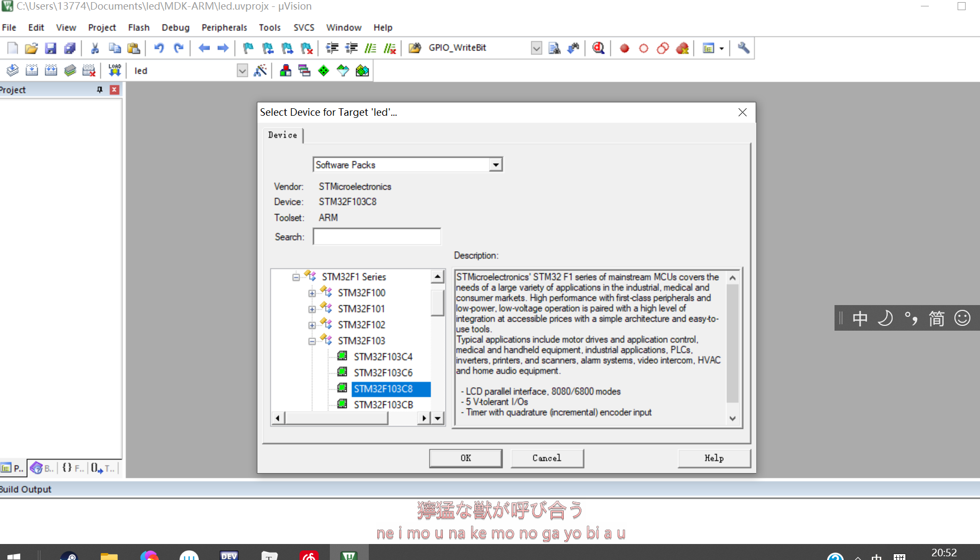Click description scroll down arrow
Screen dimensions: 980x560
point(733,419)
